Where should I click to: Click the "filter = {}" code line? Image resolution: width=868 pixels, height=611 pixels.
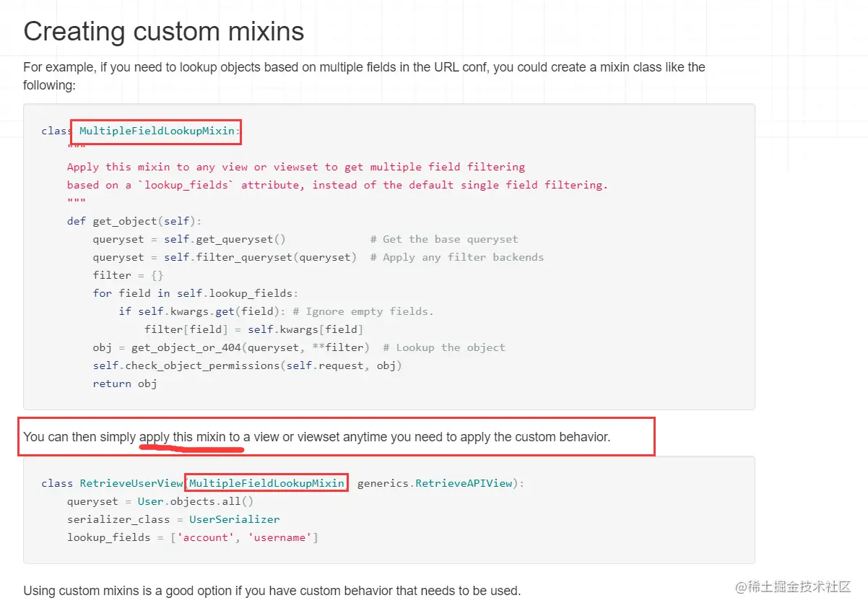(x=128, y=275)
